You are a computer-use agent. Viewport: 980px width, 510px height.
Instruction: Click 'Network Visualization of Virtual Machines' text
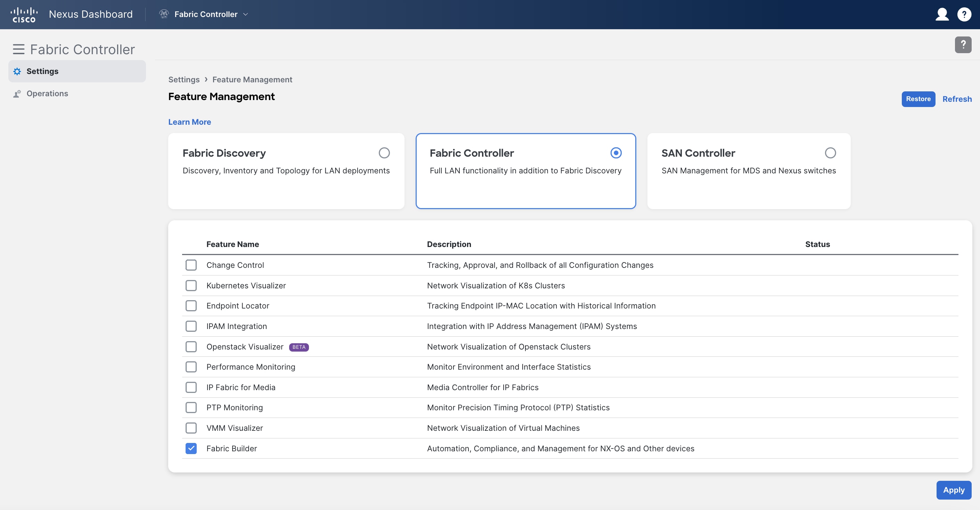503,428
